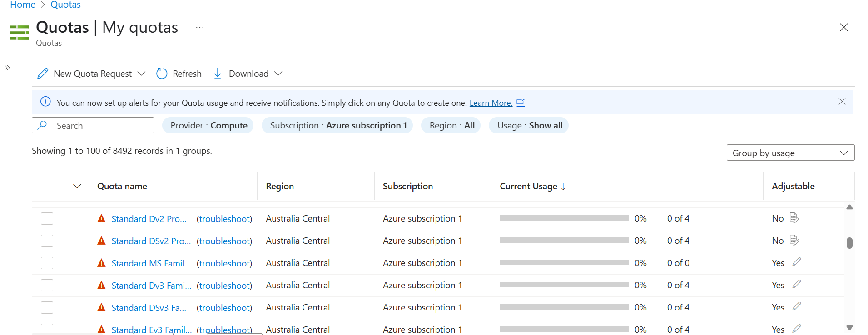
Task: Go to Quotas breadcrumb
Action: [65, 5]
